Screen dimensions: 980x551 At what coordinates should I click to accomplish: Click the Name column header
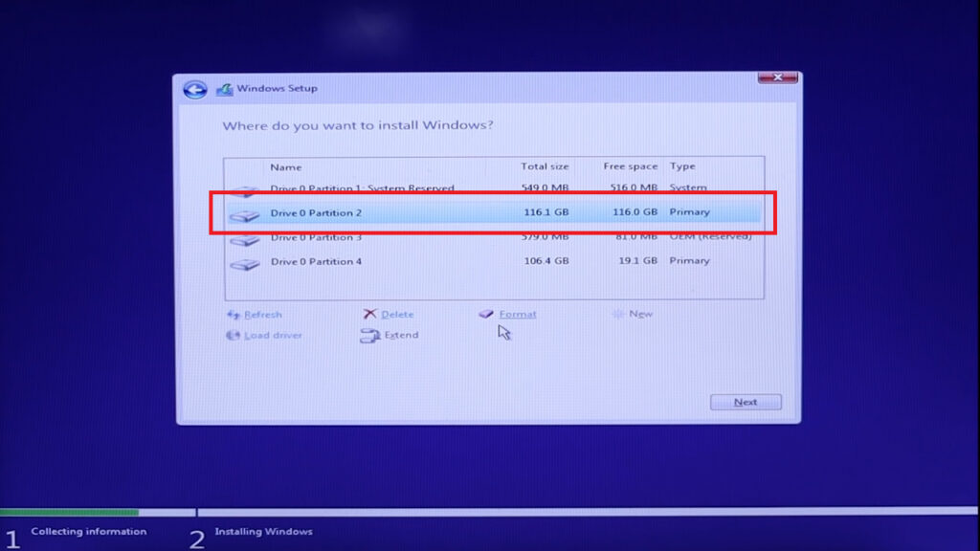[286, 165]
